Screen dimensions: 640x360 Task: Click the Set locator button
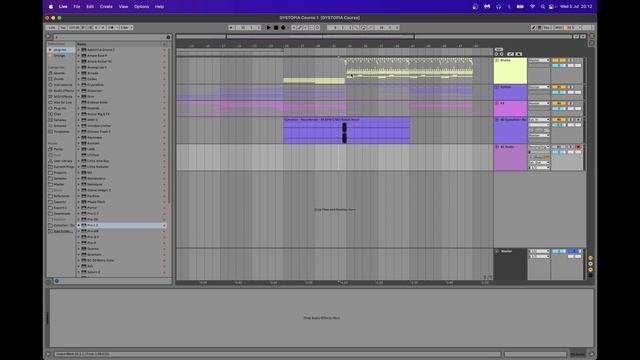point(499,49)
